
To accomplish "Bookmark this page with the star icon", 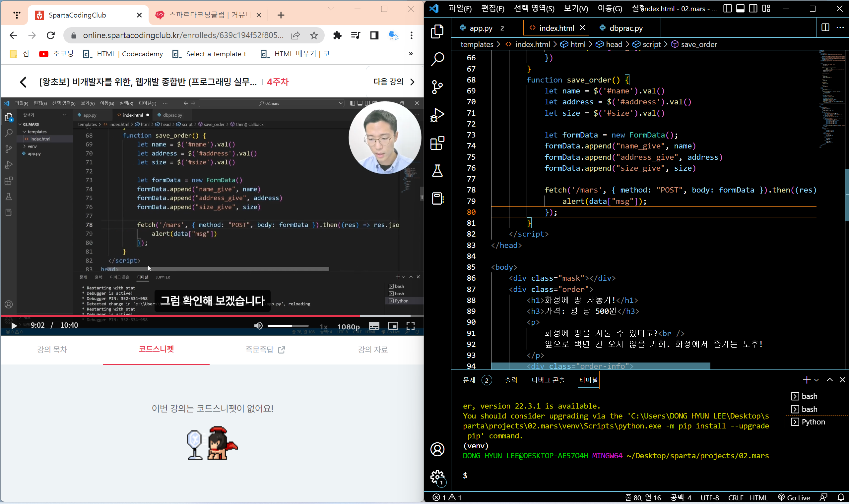I will coord(314,35).
